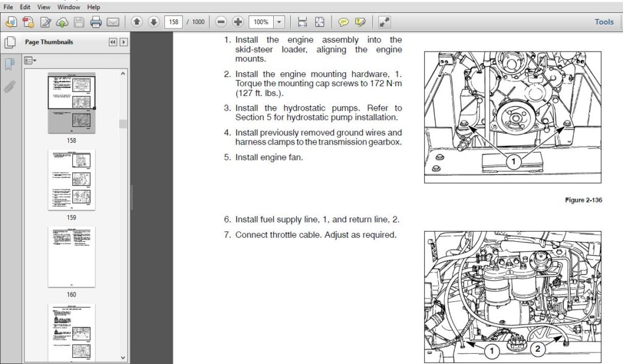This screenshot has height=364, width=623.
Task: Click the Save floppy disk icon
Action: coord(79,22)
